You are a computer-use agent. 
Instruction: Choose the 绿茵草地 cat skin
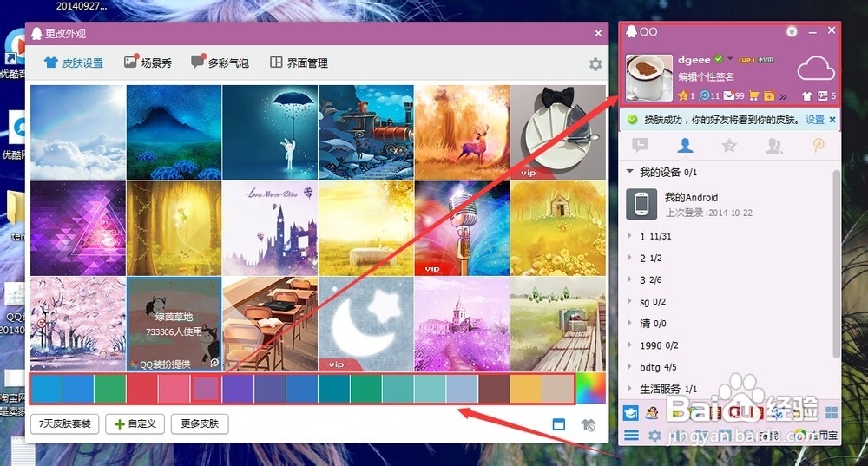pyautogui.click(x=174, y=324)
